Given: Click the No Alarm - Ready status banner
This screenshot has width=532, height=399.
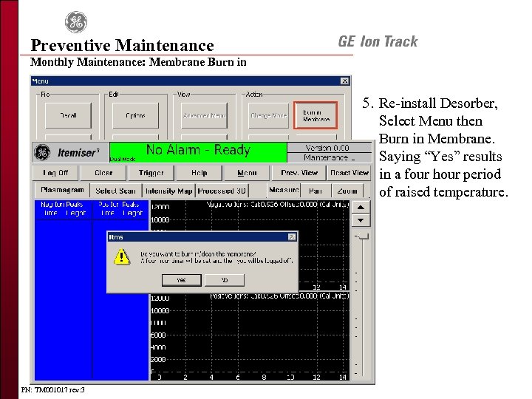Looking at the screenshot, I should (x=198, y=152).
